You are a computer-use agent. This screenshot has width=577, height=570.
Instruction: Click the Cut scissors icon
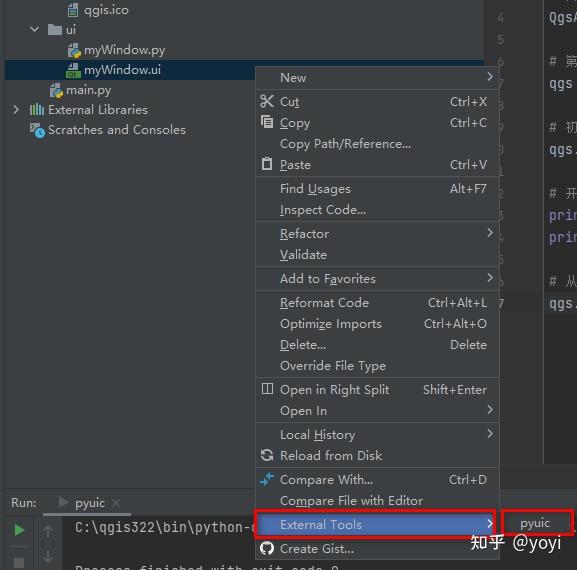click(267, 101)
